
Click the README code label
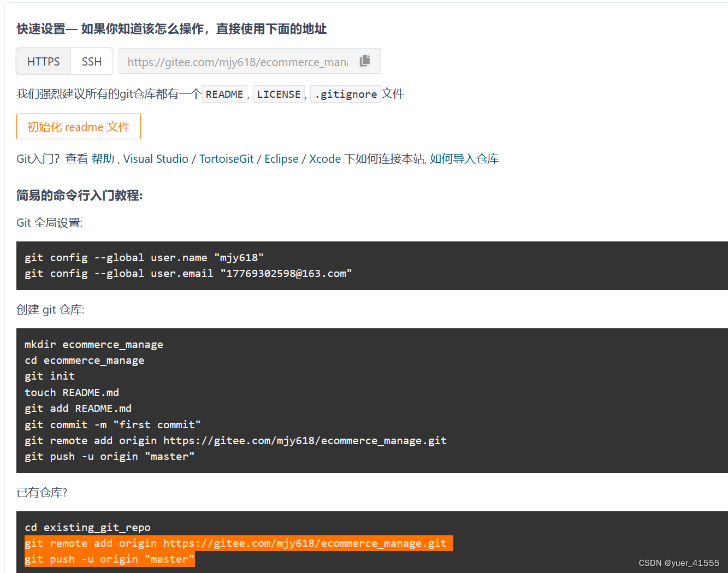pyautogui.click(x=224, y=94)
